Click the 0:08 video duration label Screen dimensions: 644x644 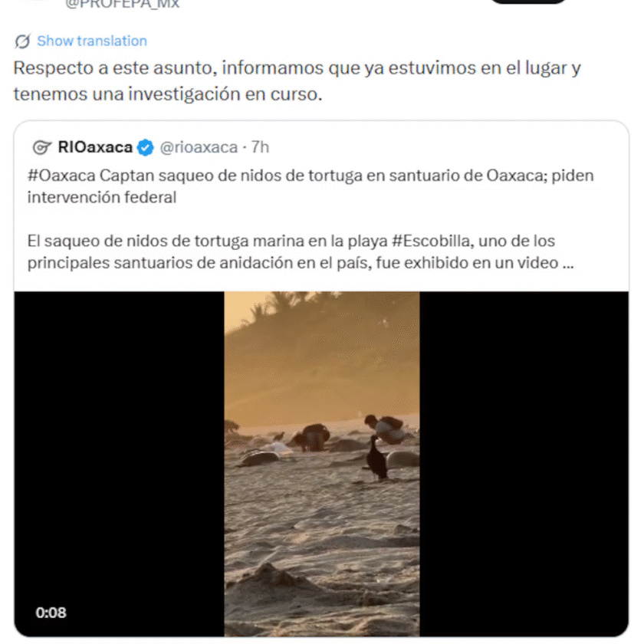[51, 613]
